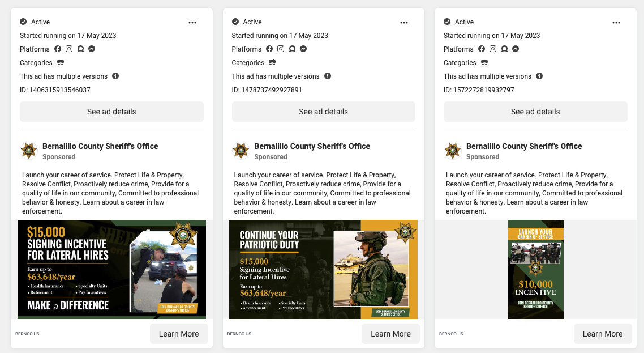Viewport: 644px width, 353px height.
Task: Click multiple versions info icon in third card
Action: click(x=539, y=76)
